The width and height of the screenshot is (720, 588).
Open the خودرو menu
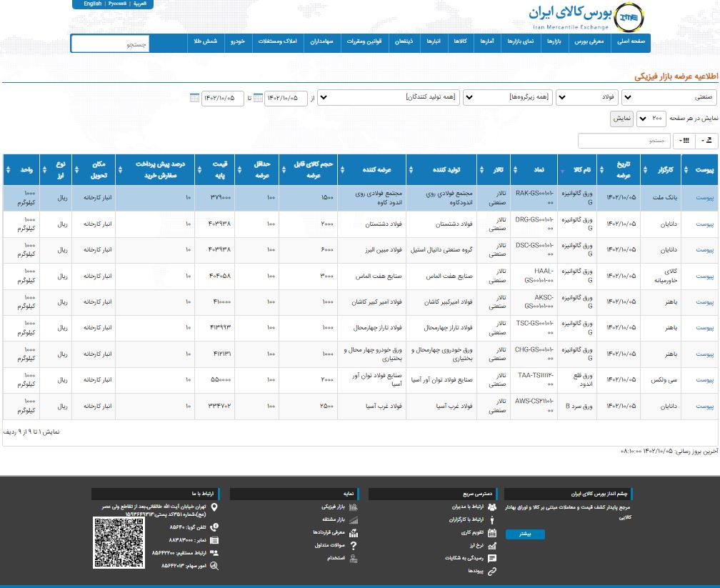238,42
